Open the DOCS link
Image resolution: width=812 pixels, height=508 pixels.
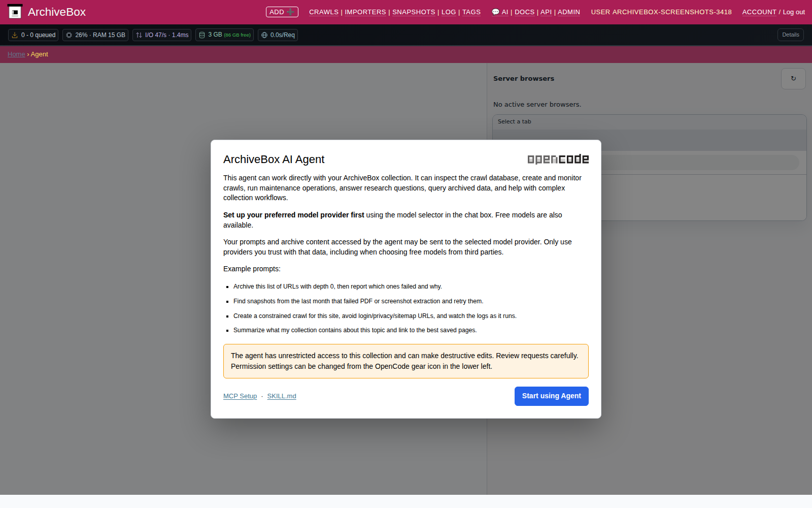pyautogui.click(x=525, y=12)
